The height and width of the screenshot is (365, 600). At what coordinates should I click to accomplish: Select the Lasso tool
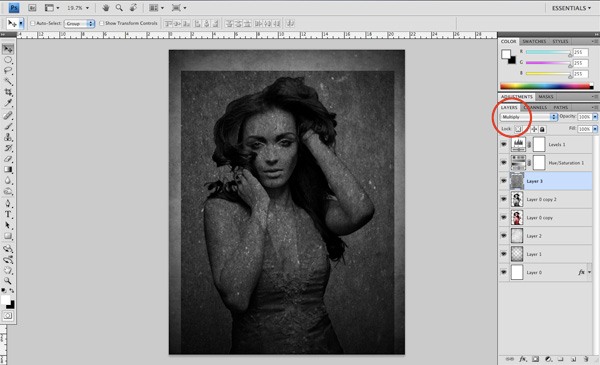point(8,71)
